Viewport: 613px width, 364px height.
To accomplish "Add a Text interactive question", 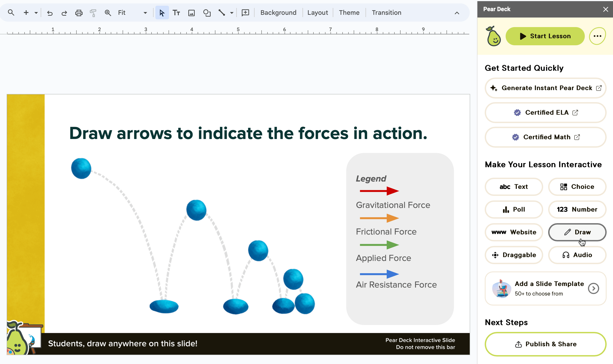I will [514, 187].
